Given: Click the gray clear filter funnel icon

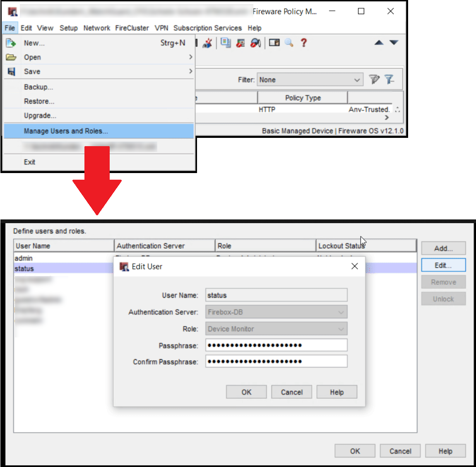Looking at the screenshot, I should tap(374, 79).
